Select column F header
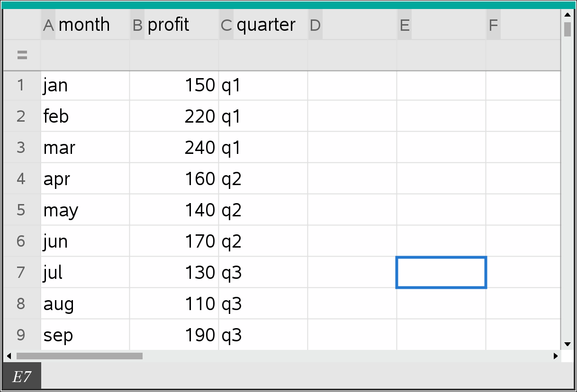This screenshot has height=392, width=577. (493, 25)
